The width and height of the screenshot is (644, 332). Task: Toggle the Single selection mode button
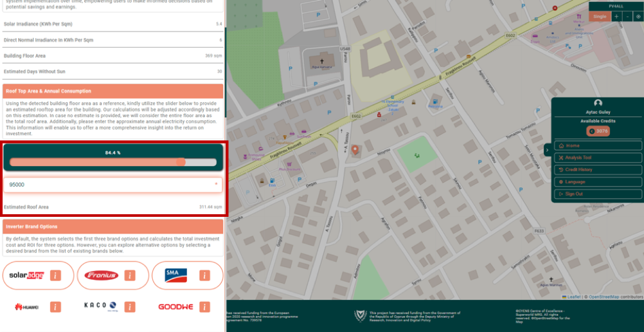pos(600,17)
